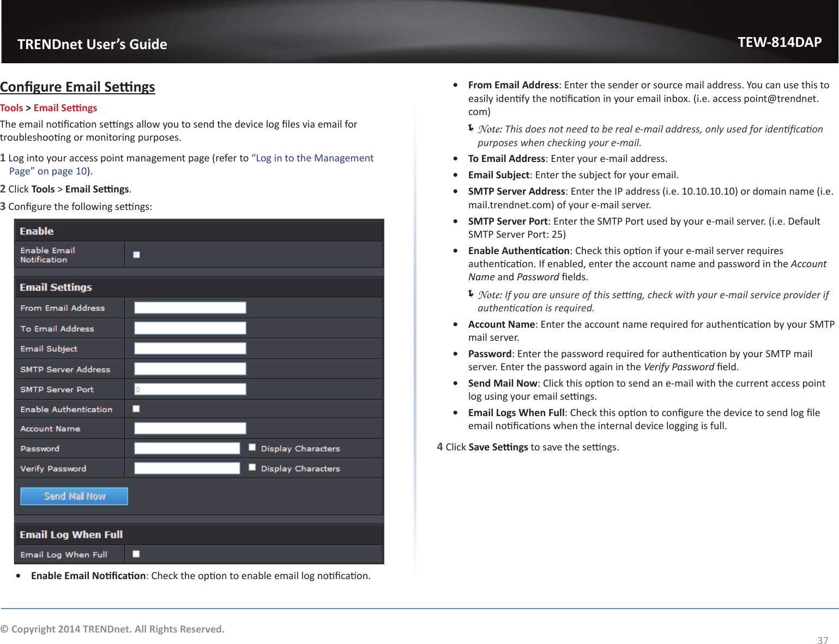This screenshot has height=644, width=839.
Task: Click the note icon before the identification note
Action: (471, 128)
